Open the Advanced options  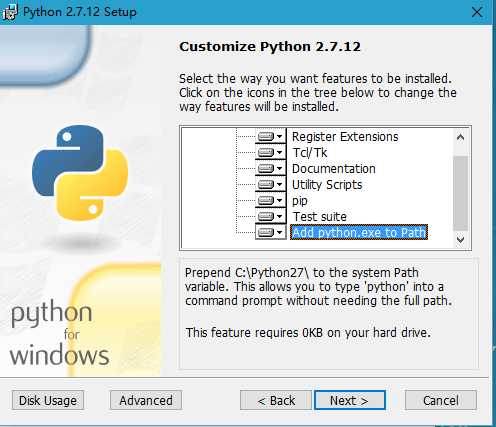146,400
